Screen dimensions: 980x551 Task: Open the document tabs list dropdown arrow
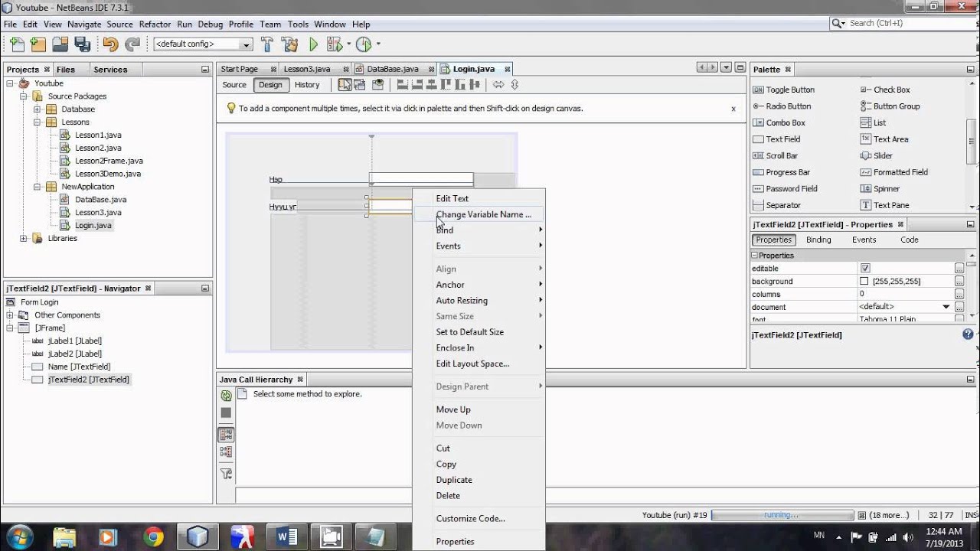(x=727, y=67)
